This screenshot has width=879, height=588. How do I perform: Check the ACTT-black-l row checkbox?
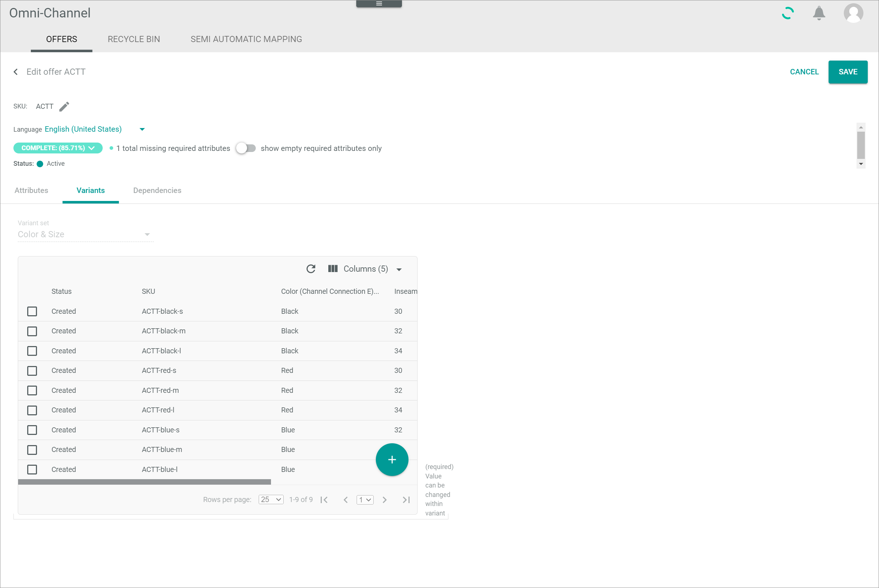point(32,351)
